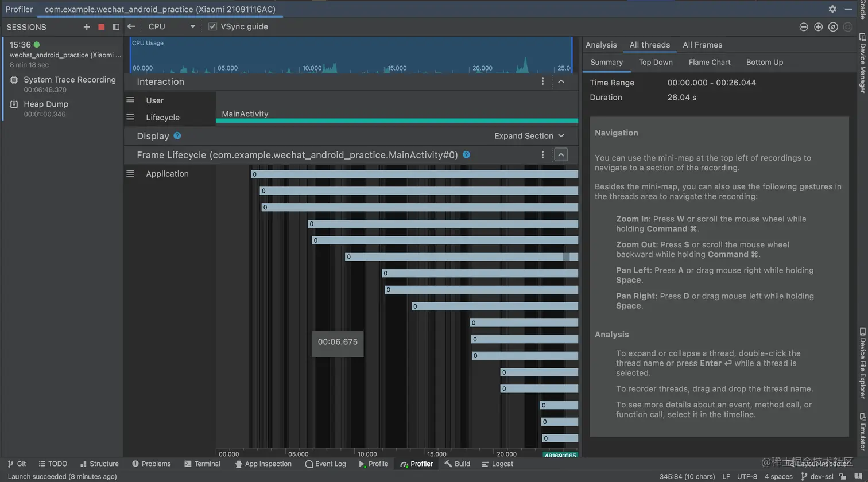Change the 4 spaces indent setting
The height and width of the screenshot is (482, 868).
(x=778, y=476)
